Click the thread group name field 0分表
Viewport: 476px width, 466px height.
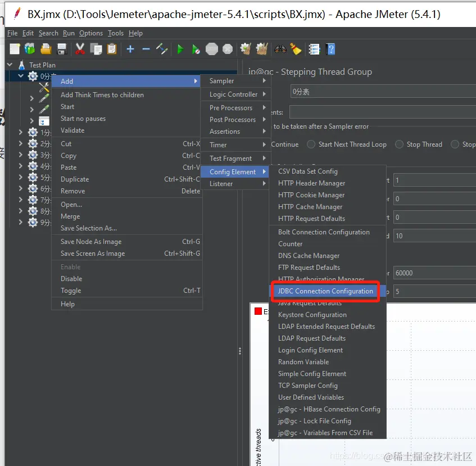tap(383, 92)
